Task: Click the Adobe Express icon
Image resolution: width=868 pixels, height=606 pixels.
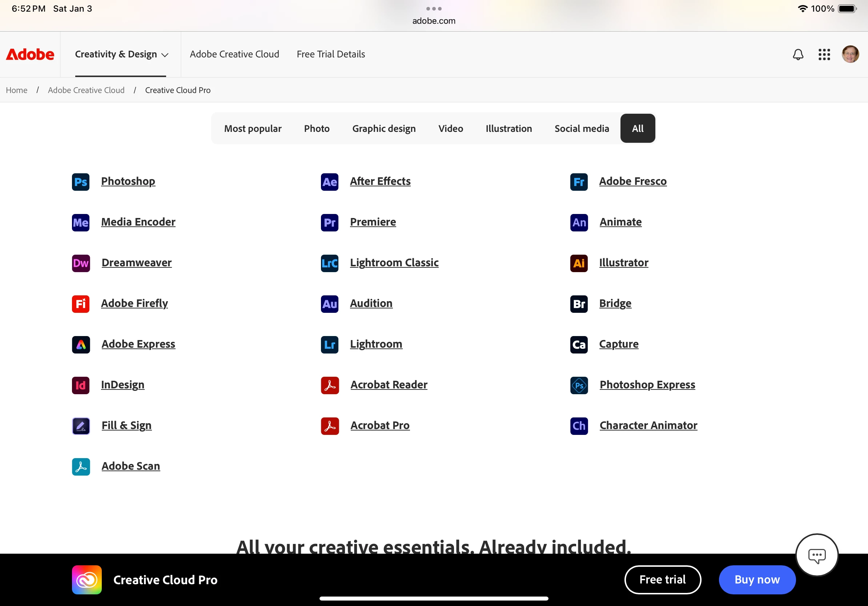Action: [81, 344]
